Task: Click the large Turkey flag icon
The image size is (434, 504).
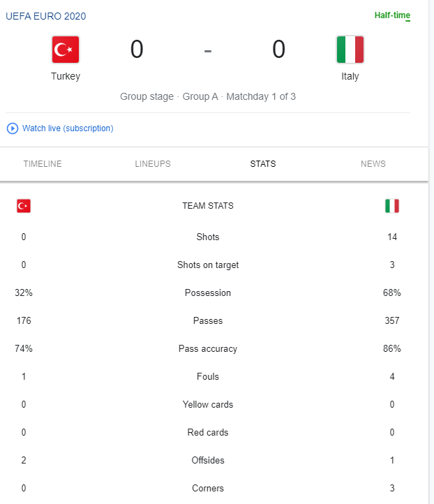Action: click(x=66, y=50)
